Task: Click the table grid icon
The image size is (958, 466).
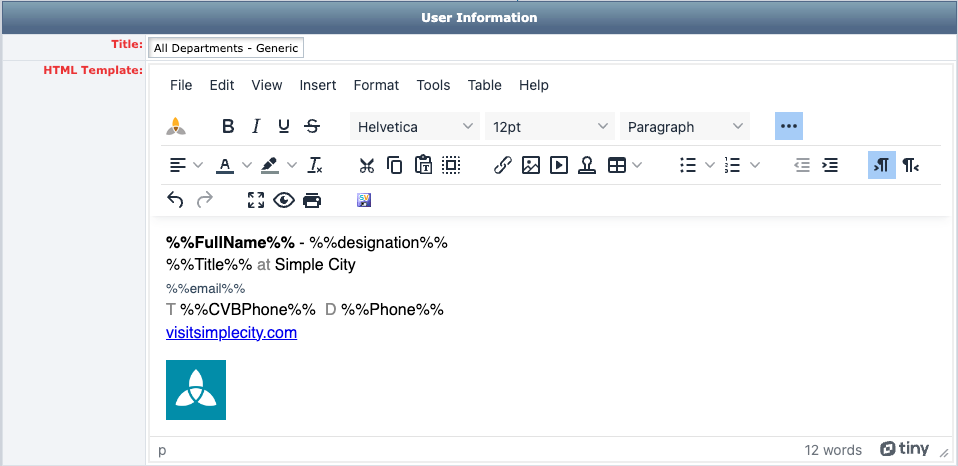Action: click(x=616, y=165)
